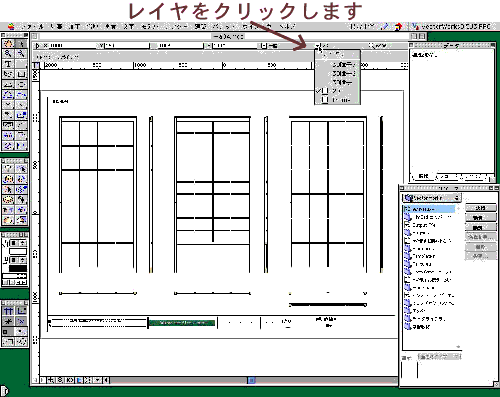Open the file popup in Resources palette
This screenshot has width=500, height=397.
tap(431, 198)
